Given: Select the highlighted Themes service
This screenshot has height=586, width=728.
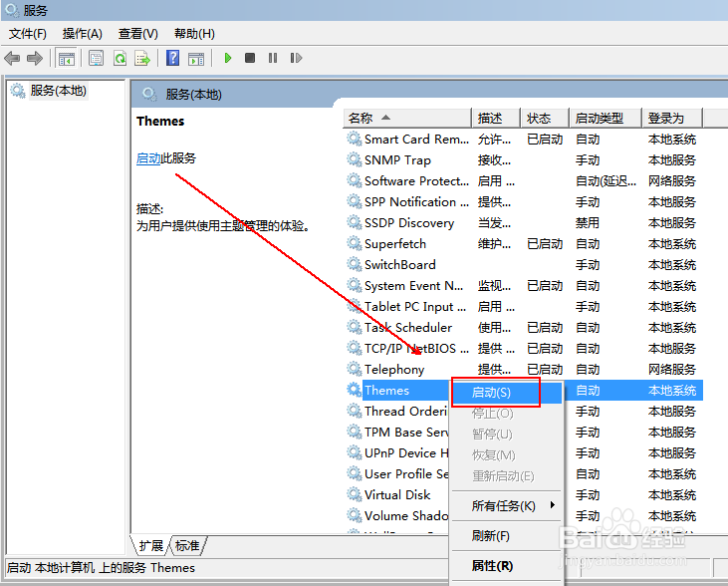Looking at the screenshot, I should click(399, 391).
